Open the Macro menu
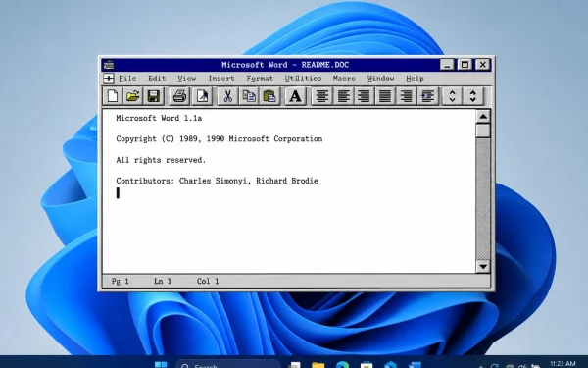588x368 pixels. point(344,79)
